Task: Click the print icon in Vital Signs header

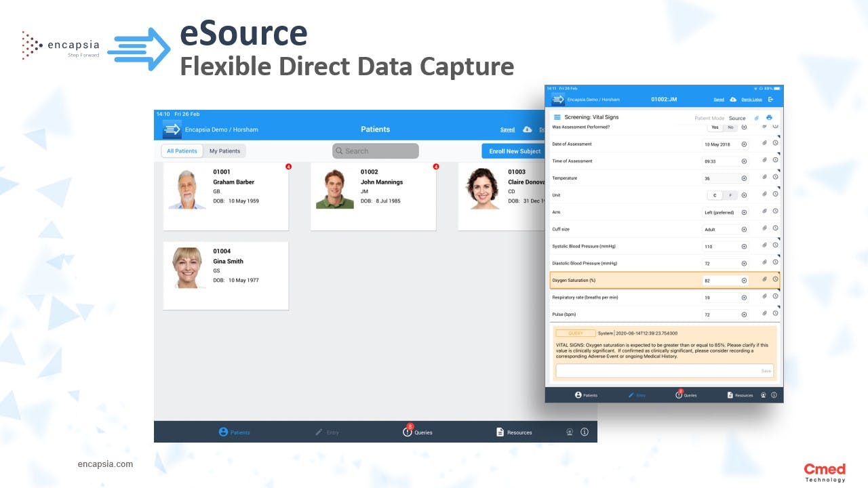Action: click(769, 118)
